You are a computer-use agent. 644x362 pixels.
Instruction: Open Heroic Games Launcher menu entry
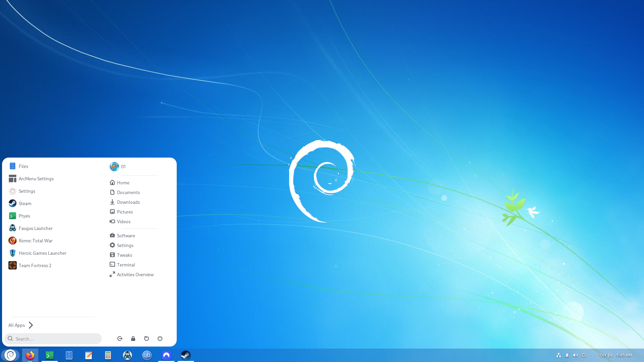pos(42,253)
